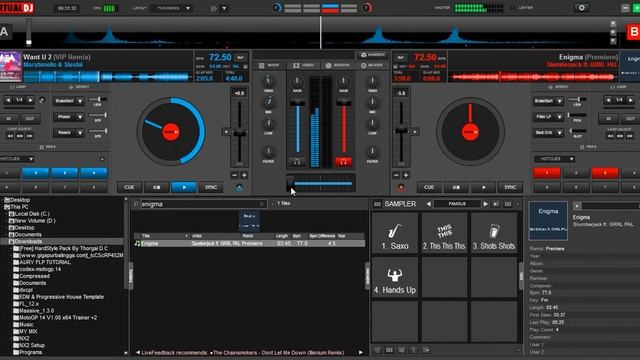The image size is (640, 360).
Task: Play deck B track
Action: (484, 187)
